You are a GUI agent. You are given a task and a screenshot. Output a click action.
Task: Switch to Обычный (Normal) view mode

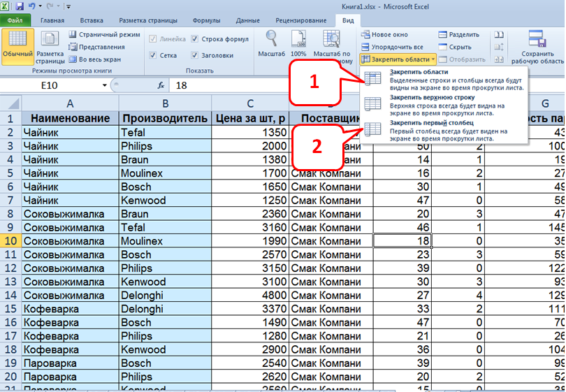pyautogui.click(x=17, y=46)
